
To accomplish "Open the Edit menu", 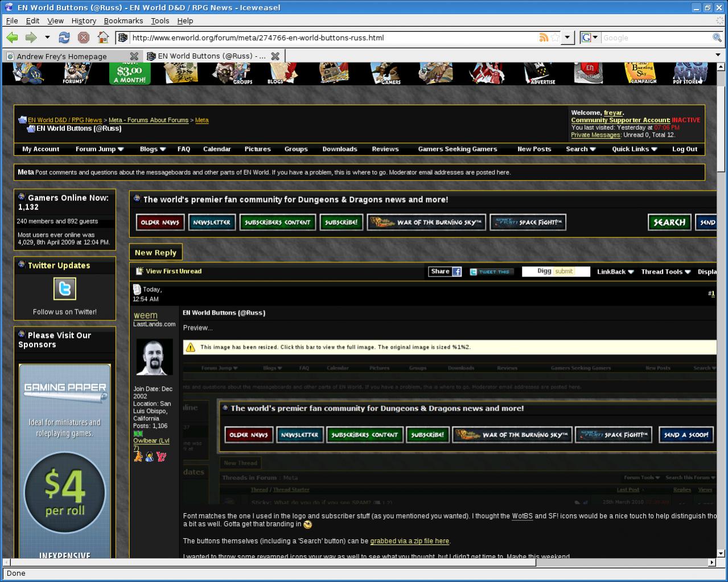I will pyautogui.click(x=33, y=20).
